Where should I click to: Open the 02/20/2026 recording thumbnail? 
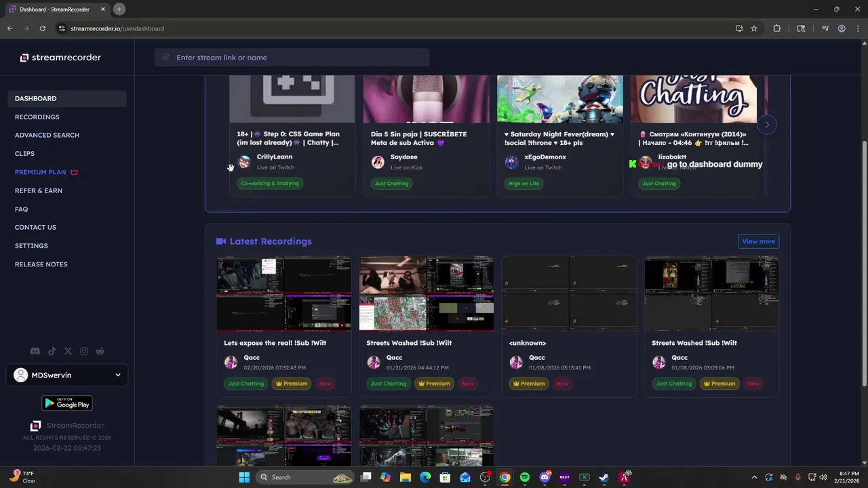[284, 293]
